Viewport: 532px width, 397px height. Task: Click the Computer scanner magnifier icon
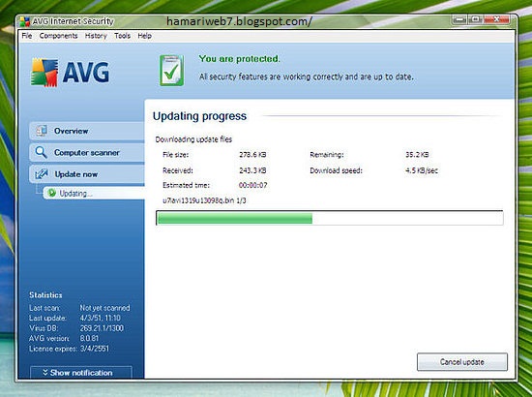41,152
